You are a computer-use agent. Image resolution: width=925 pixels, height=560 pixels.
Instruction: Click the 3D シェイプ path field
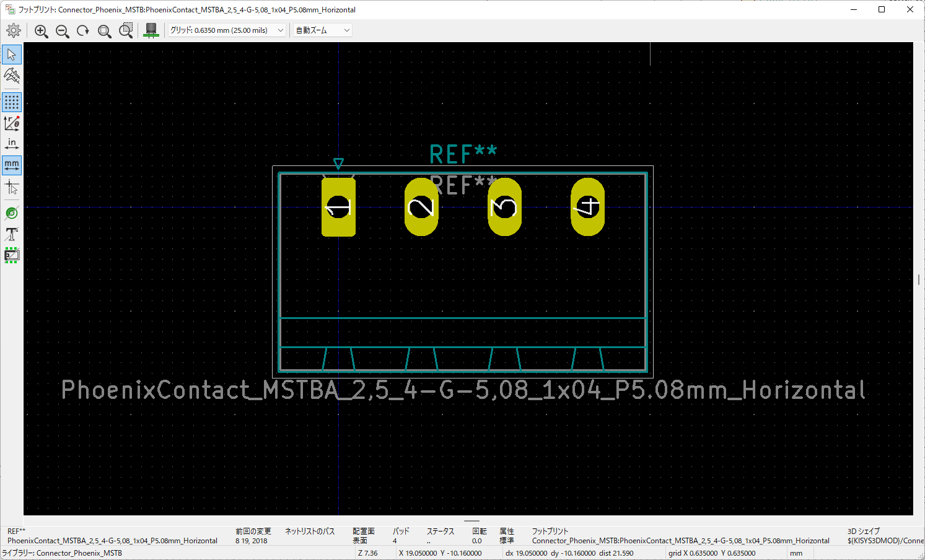[x=885, y=536]
